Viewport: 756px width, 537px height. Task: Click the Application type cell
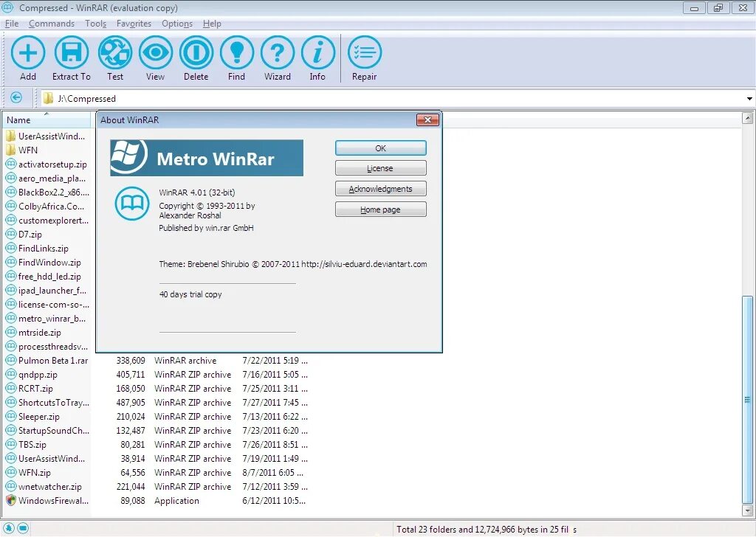pos(176,500)
